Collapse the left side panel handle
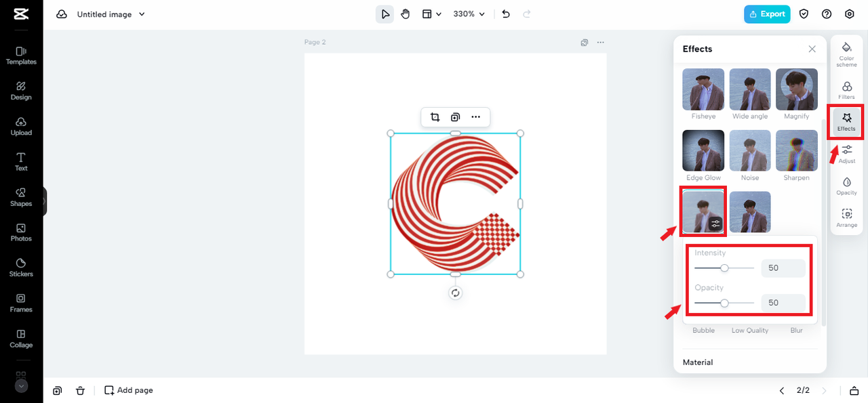The width and height of the screenshot is (868, 403). click(45, 201)
